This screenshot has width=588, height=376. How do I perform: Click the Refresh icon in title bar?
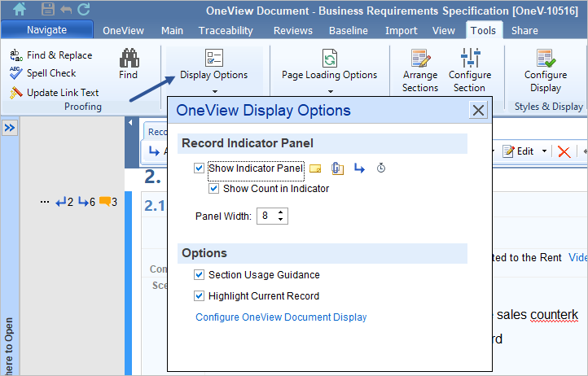84,9
